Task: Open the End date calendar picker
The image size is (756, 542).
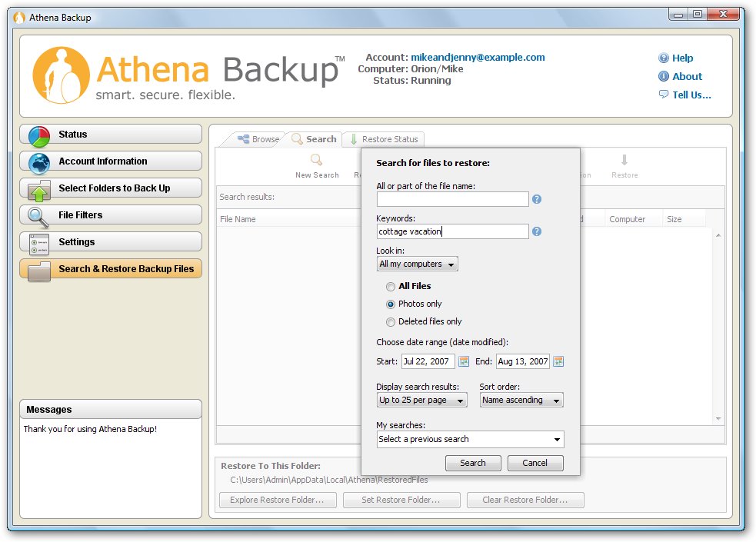Action: (x=558, y=361)
